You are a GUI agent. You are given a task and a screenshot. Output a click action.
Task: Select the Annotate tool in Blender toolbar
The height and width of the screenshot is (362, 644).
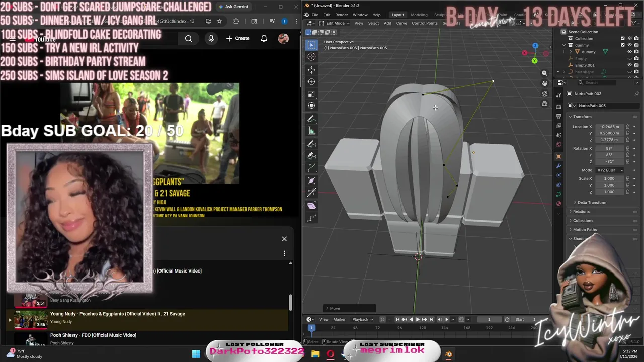coord(311,119)
